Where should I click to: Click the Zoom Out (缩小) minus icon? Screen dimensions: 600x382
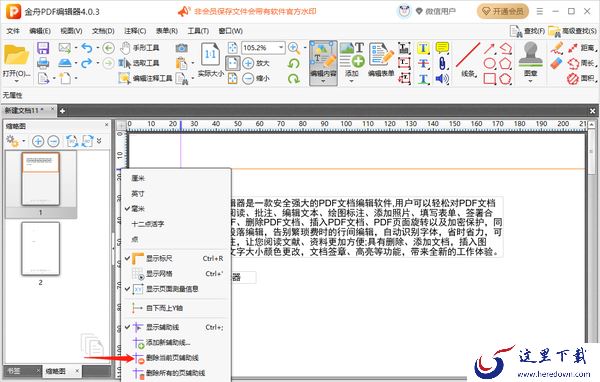click(248, 78)
